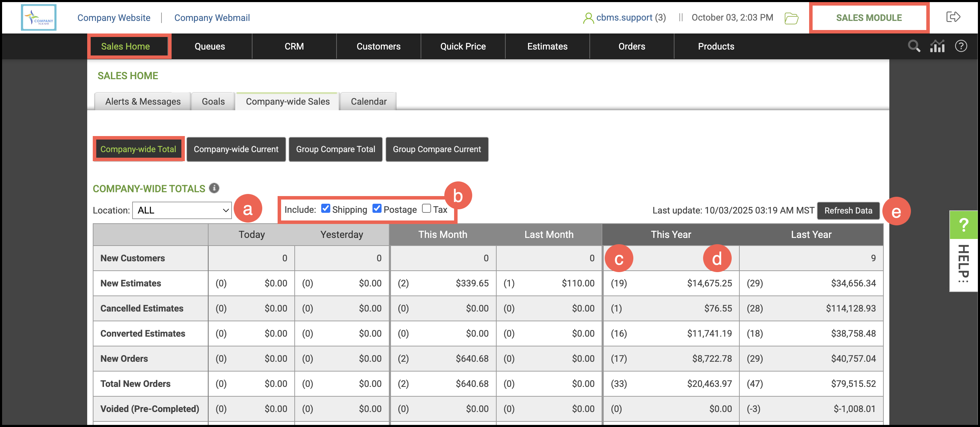Switch to the Calendar tab
980x427 pixels.
(368, 102)
